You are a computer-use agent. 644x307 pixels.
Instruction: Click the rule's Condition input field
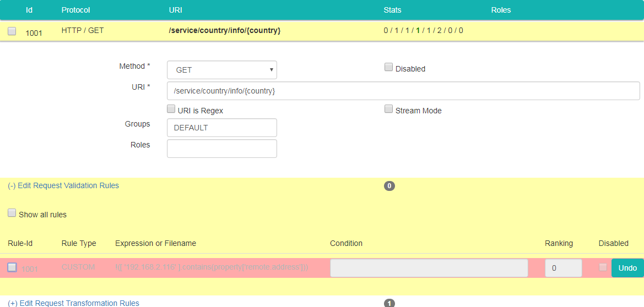click(x=429, y=268)
